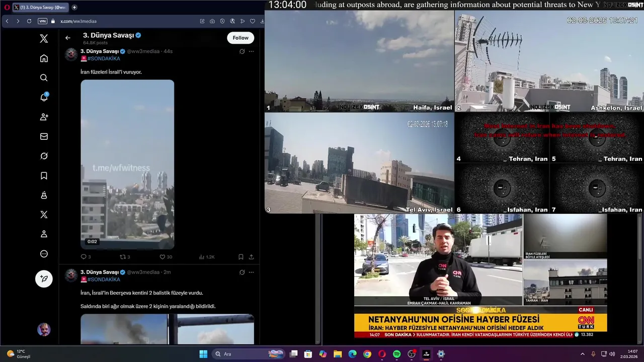644x362 pixels.
Task: Select Tel Aviv, Israel camera feed 3
Action: (x=359, y=163)
